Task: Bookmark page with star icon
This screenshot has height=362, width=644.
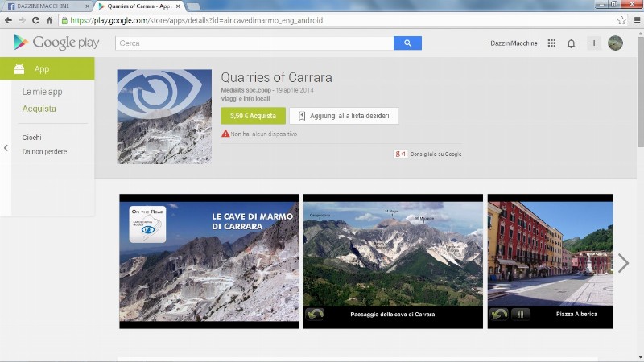Action: (621, 20)
